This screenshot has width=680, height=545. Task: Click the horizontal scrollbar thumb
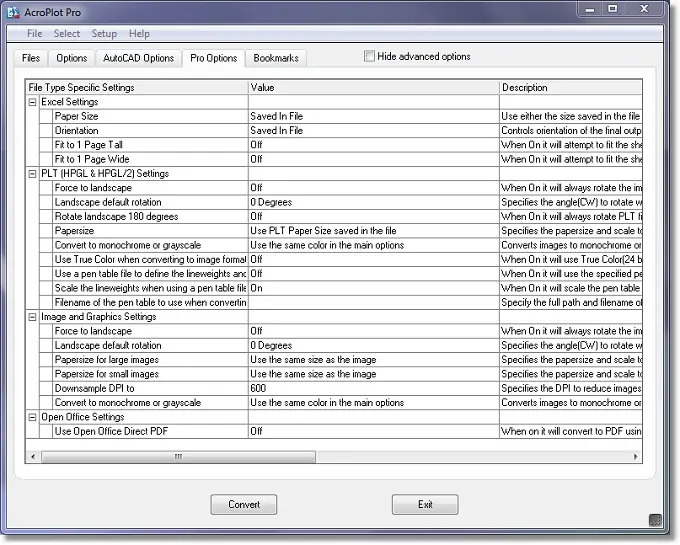(178, 457)
